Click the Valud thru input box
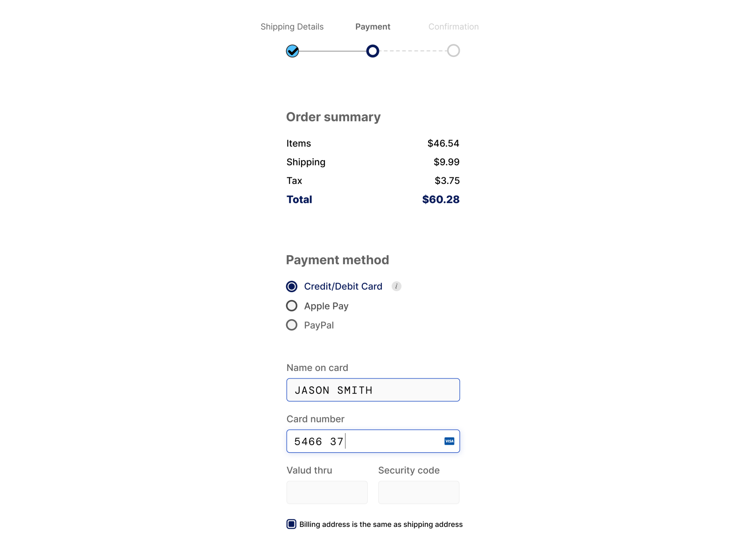The height and width of the screenshot is (560, 746). [327, 492]
